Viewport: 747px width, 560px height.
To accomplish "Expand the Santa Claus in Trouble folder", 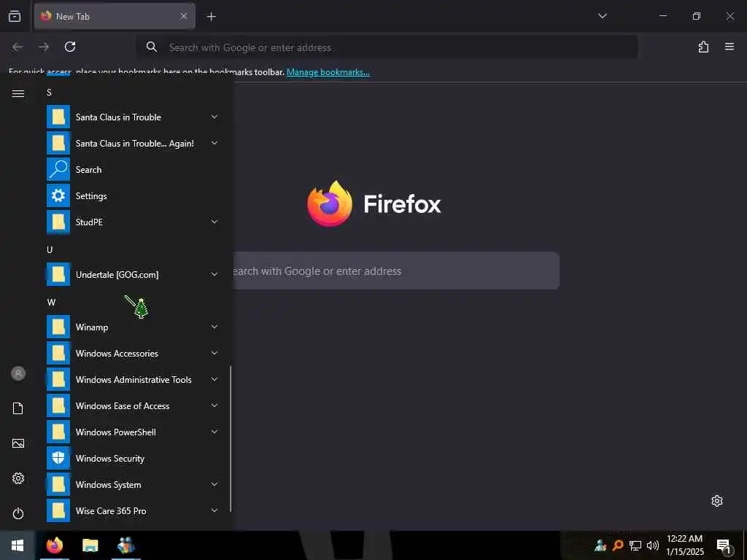I will click(x=133, y=117).
